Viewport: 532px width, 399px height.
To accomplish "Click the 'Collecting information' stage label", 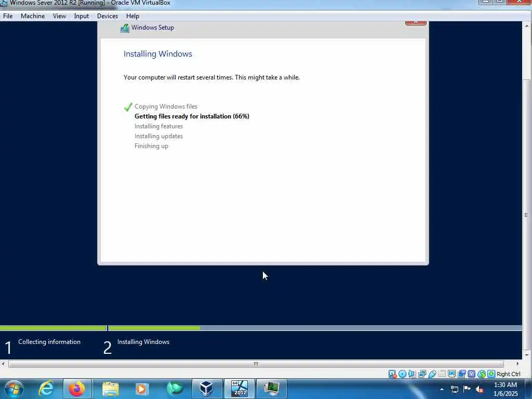I will tap(49, 342).
